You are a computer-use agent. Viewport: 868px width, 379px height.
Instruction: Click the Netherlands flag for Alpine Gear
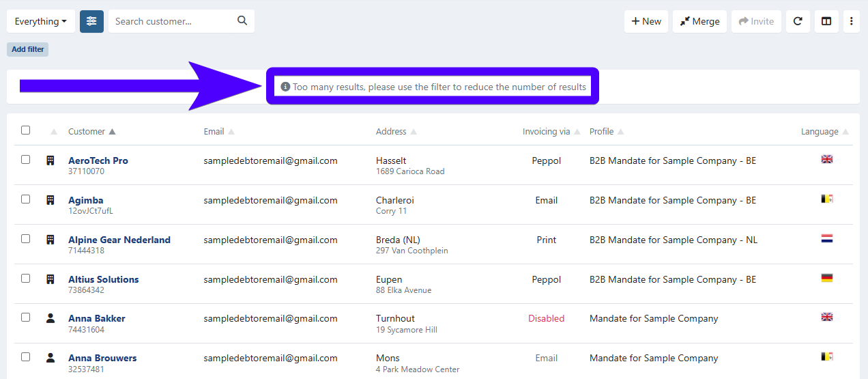pos(826,239)
